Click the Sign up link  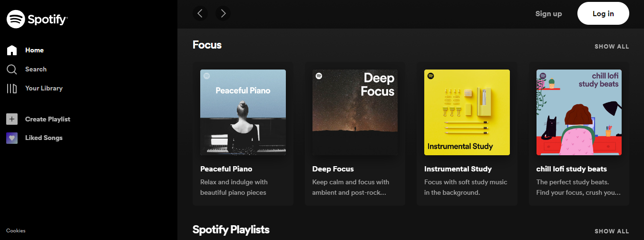548,13
